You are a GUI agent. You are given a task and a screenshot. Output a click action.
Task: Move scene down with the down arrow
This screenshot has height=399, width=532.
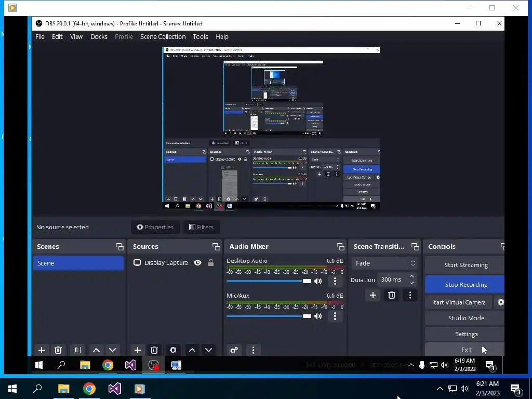click(x=112, y=350)
